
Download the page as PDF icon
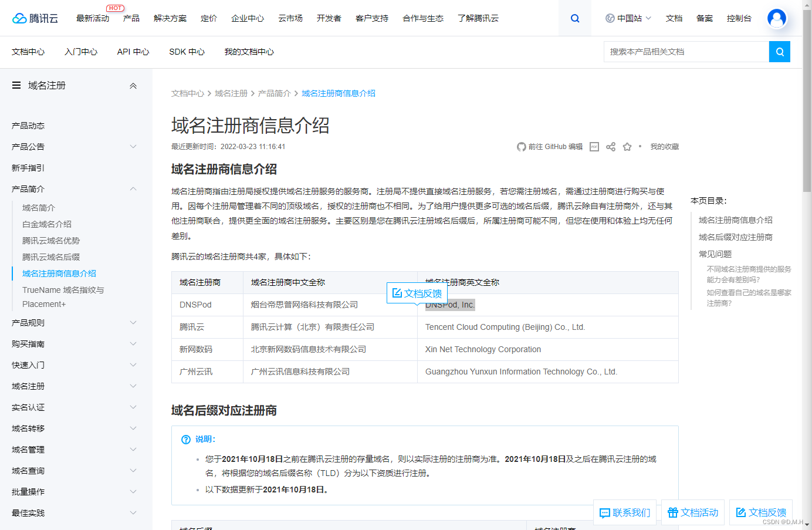point(594,147)
